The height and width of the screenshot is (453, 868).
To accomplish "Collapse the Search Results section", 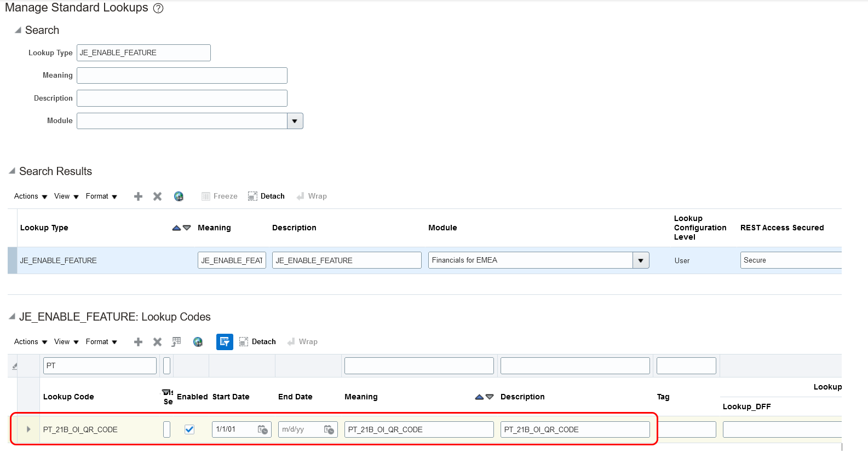I will (12, 171).
